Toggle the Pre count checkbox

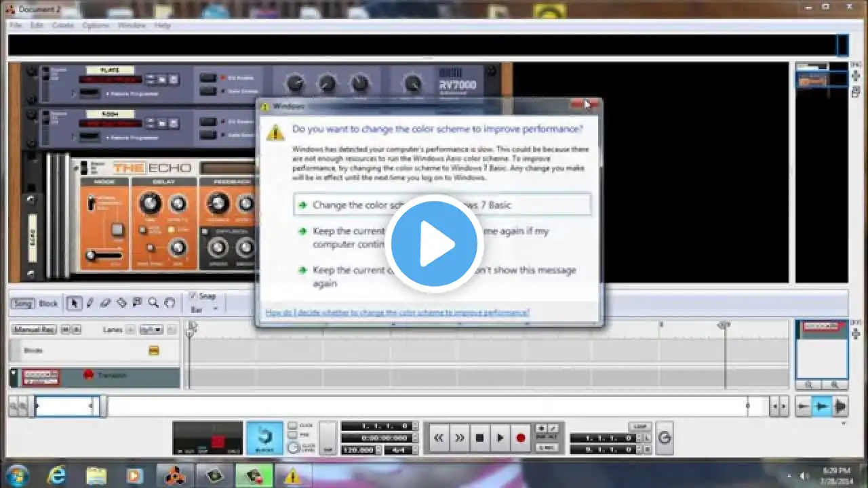292,435
